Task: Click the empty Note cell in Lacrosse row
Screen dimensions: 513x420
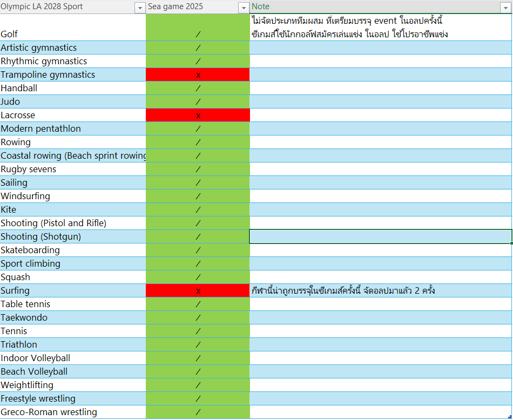Action: [x=381, y=115]
